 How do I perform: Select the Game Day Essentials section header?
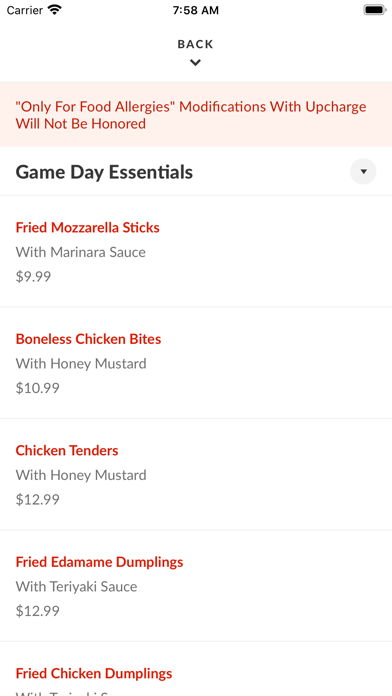click(196, 172)
